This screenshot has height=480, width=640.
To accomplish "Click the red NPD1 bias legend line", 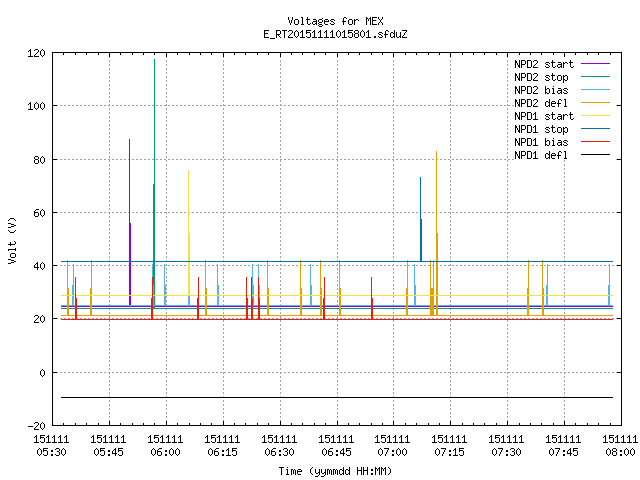I will 595,142.
